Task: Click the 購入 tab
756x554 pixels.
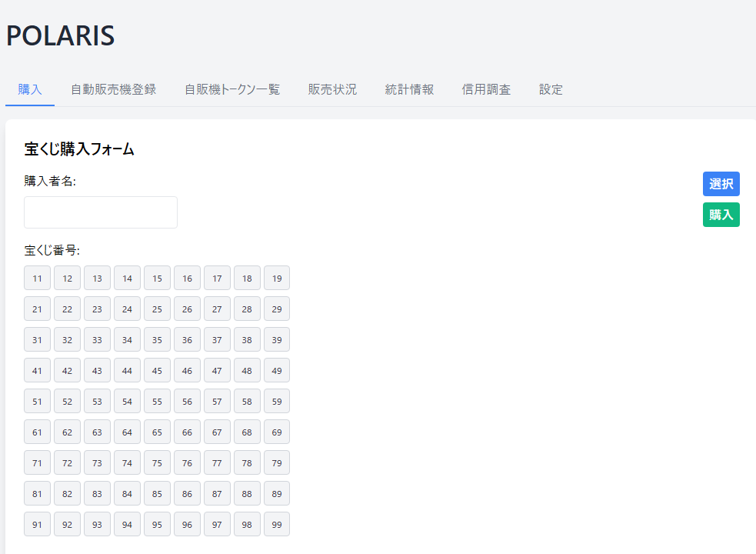Action: click(30, 89)
